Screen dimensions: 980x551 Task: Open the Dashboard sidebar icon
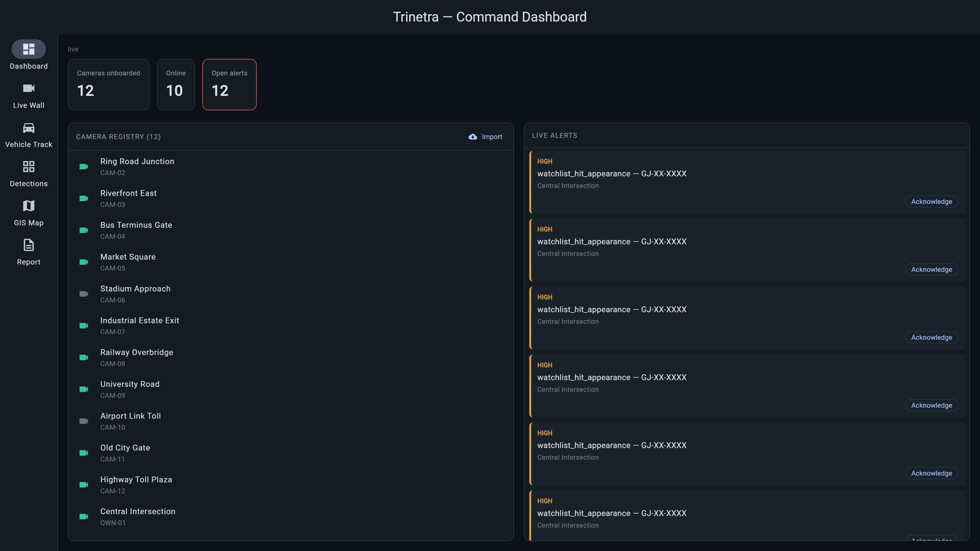(x=29, y=49)
